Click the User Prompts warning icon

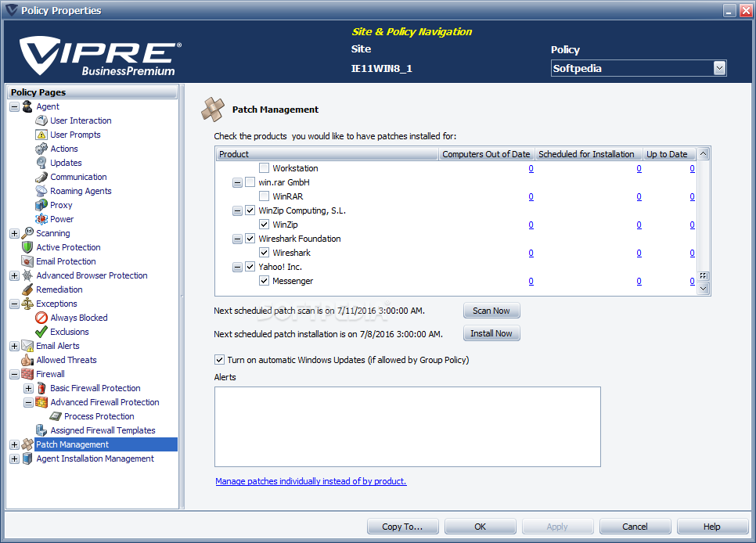[41, 135]
